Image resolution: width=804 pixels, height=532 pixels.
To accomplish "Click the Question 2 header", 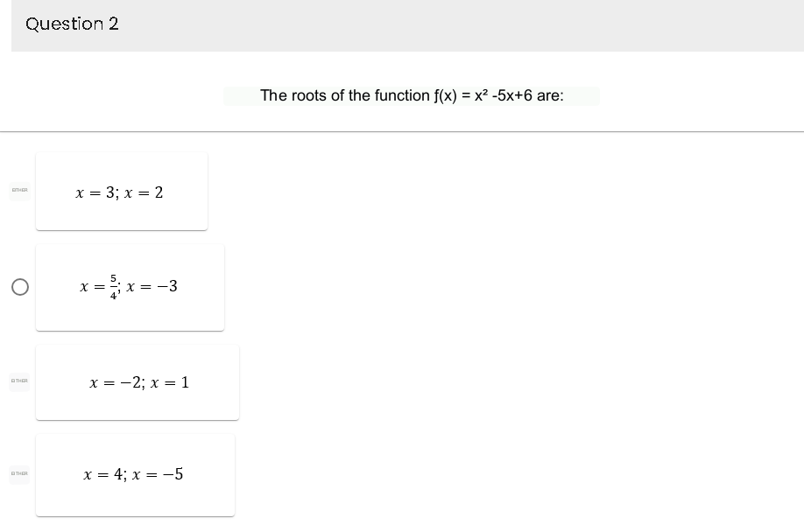I will point(72,24).
